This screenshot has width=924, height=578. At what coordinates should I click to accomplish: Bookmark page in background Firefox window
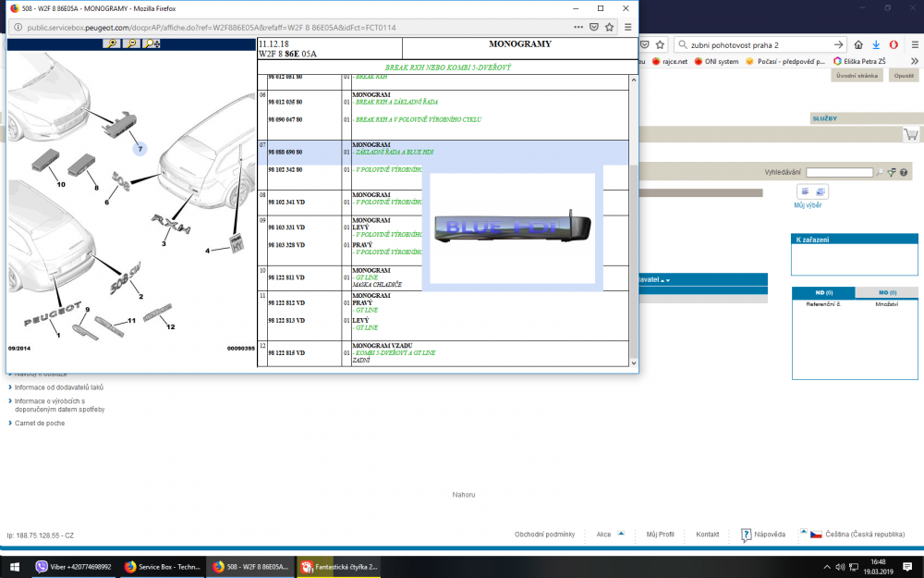pos(660,44)
